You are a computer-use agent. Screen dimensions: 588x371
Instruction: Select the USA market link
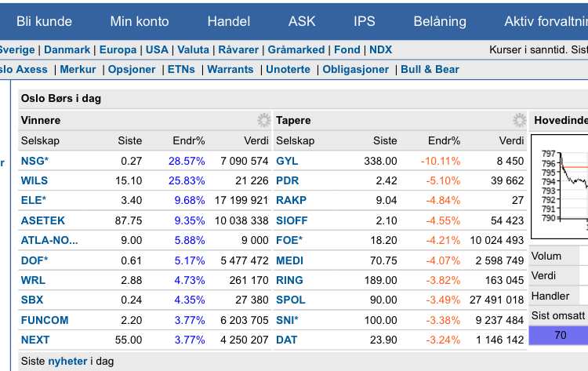pos(157,49)
